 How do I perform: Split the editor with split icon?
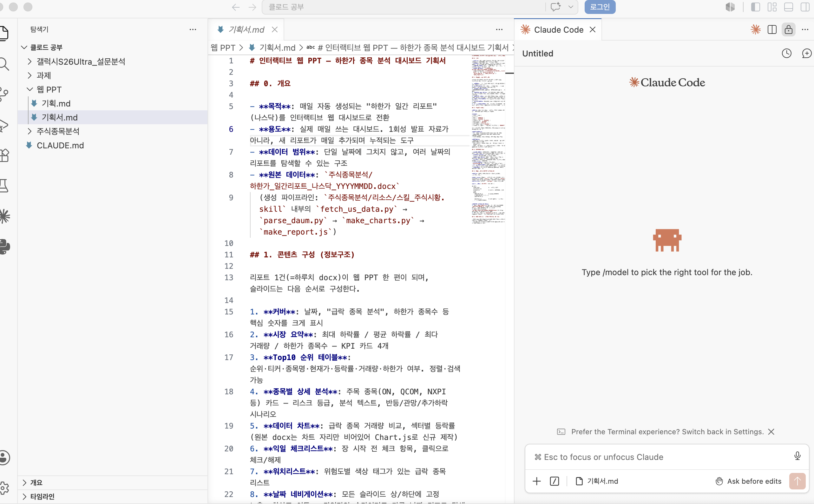tap(772, 29)
